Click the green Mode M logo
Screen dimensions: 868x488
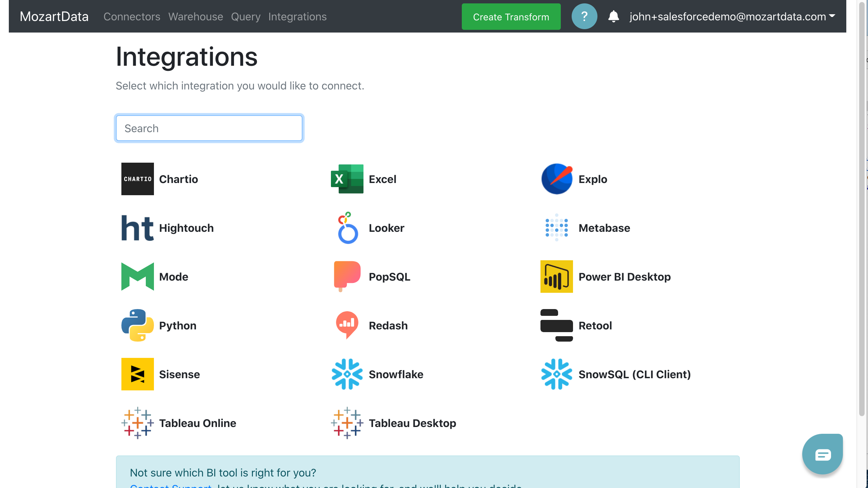coord(137,277)
